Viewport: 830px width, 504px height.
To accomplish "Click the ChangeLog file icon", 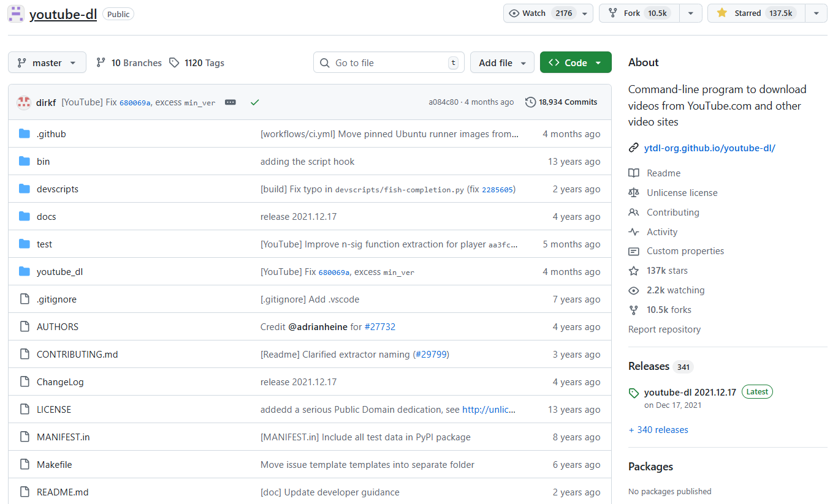I will pyautogui.click(x=25, y=382).
